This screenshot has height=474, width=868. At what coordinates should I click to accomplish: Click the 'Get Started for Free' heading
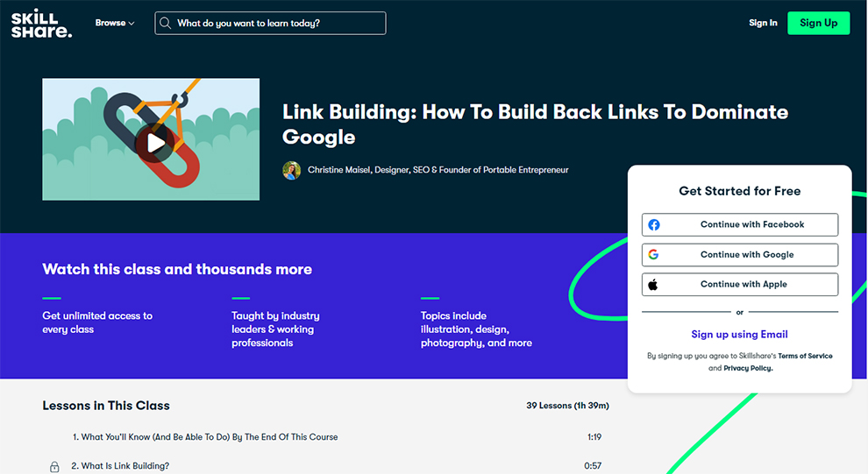740,191
